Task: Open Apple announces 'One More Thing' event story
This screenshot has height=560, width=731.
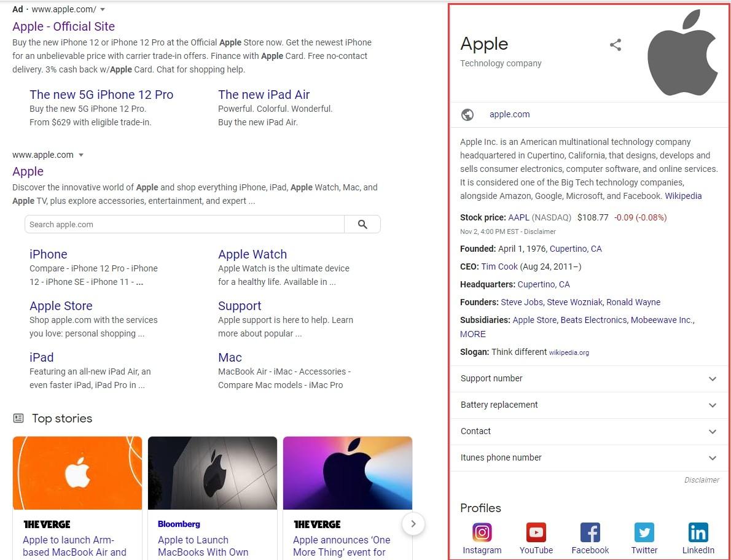Action: pyautogui.click(x=342, y=546)
